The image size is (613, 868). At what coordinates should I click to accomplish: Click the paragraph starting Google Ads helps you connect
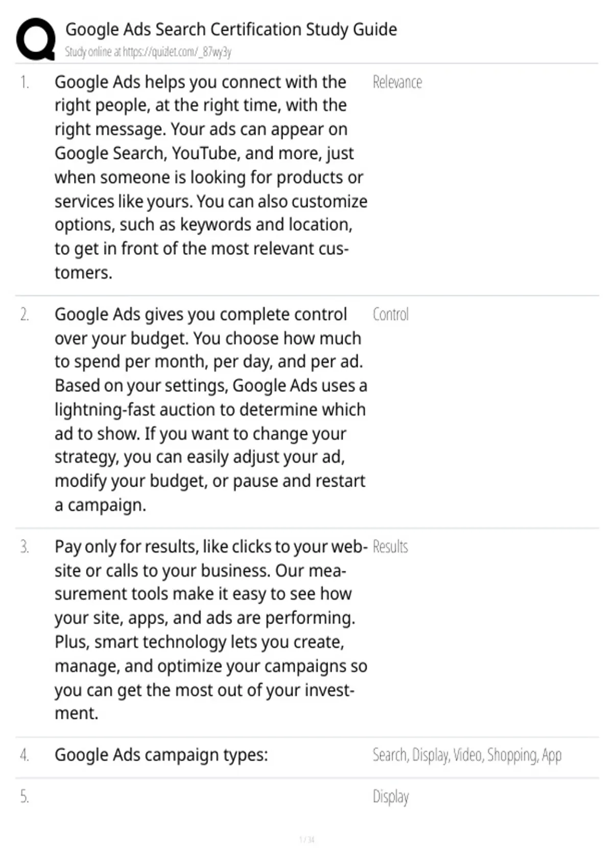click(x=211, y=177)
